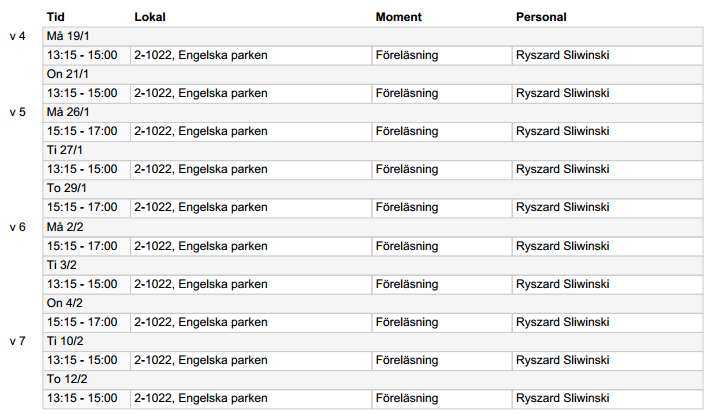Click the Personal column header
Image resolution: width=706 pixels, height=414 pixels.
tap(541, 17)
